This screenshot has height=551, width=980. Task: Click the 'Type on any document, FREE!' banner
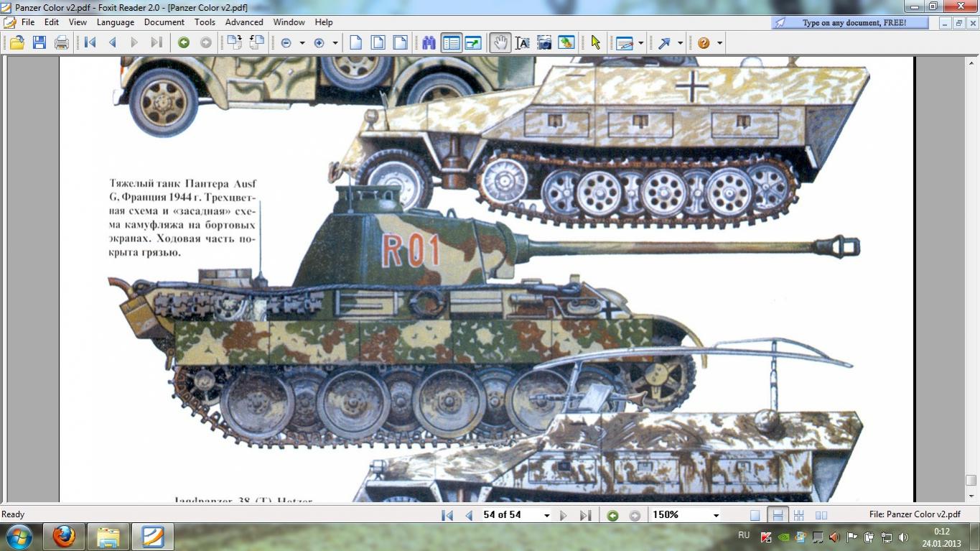851,23
